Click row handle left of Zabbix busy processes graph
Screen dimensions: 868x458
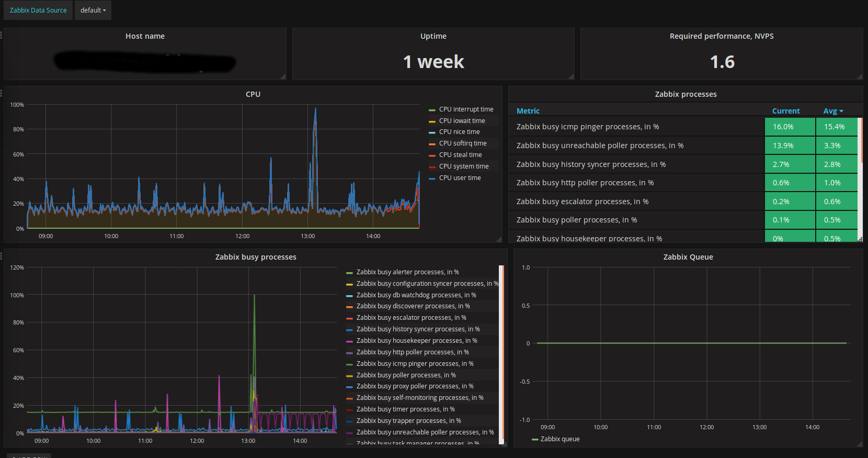point(2,256)
